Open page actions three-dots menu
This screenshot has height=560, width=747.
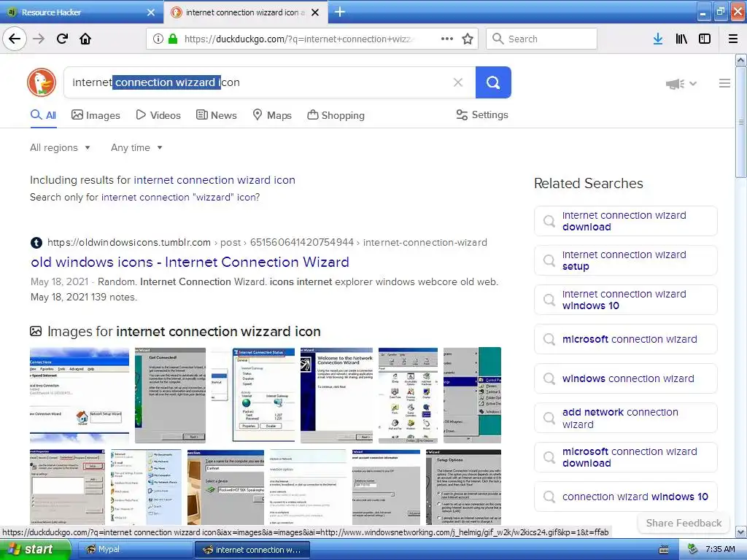447,39
